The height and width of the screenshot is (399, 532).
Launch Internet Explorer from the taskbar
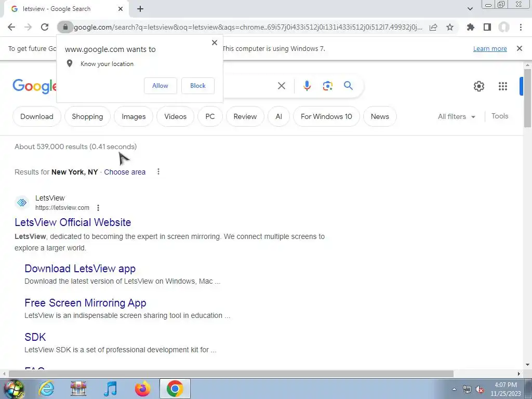pyautogui.click(x=46, y=389)
